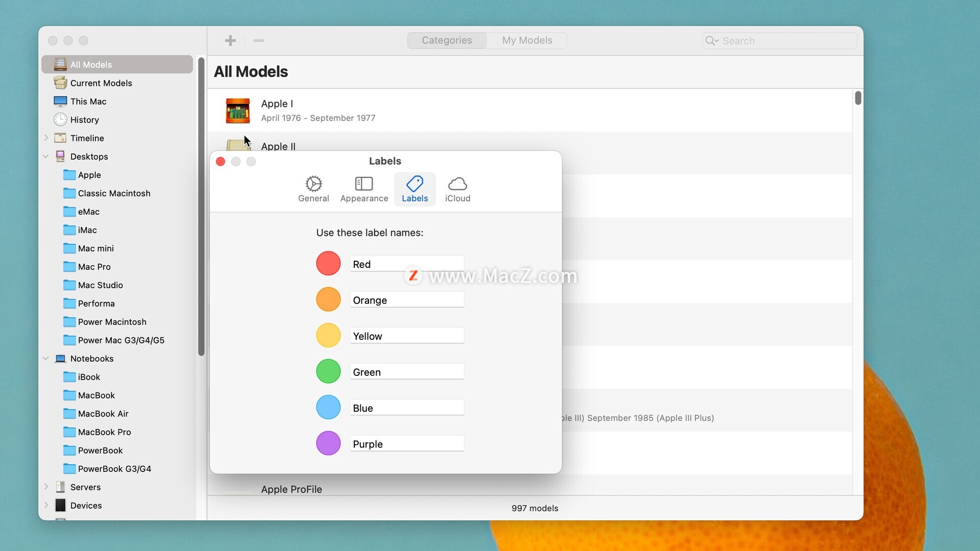980x551 pixels.
Task: Click the Devices tablet icon
Action: coord(60,505)
